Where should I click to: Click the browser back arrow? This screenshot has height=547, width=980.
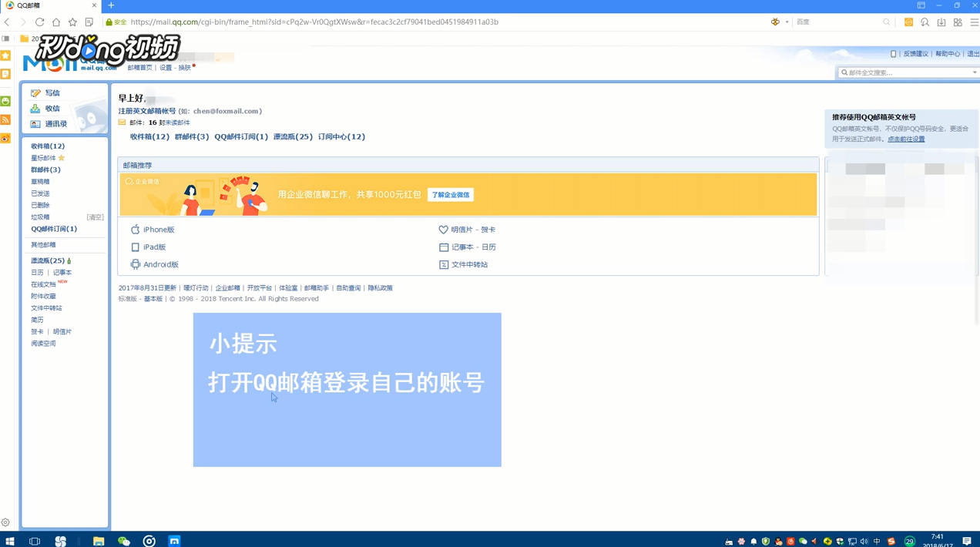coord(8,22)
